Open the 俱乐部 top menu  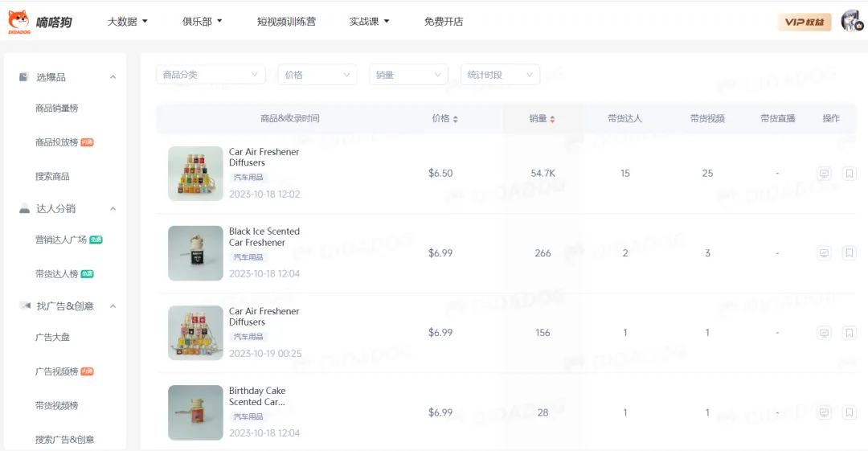202,22
